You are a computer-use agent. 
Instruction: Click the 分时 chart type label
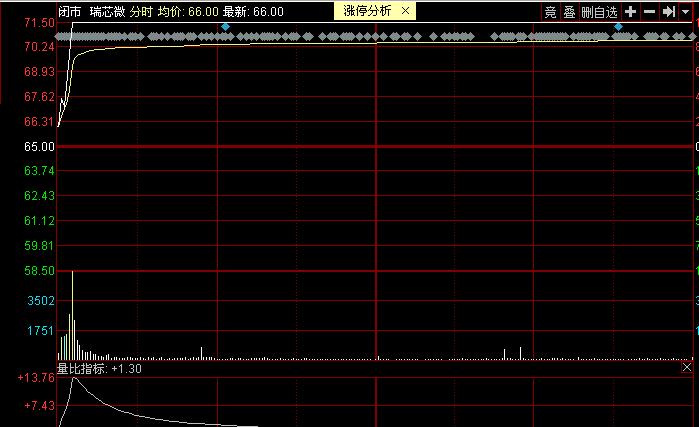142,12
